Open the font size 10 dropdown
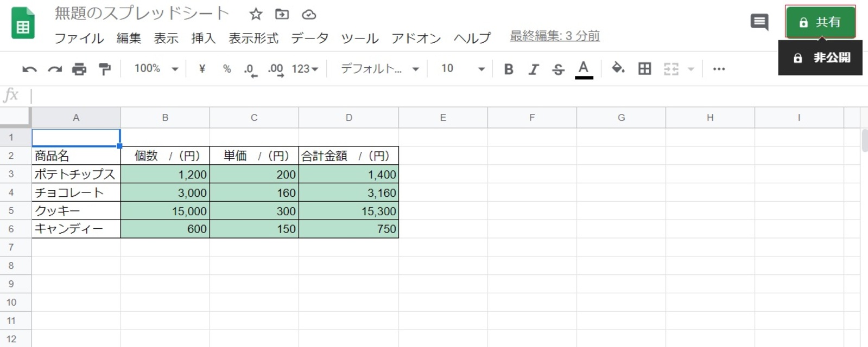This screenshot has width=868, height=347. point(462,69)
